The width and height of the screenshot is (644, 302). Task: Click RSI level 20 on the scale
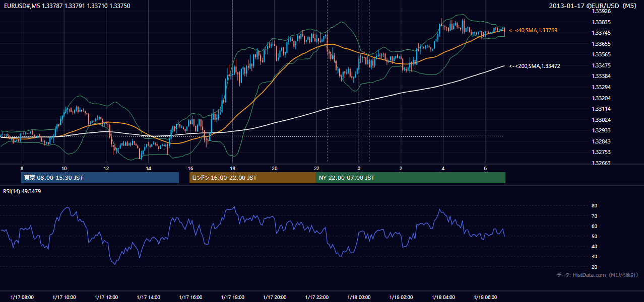coord(595,267)
